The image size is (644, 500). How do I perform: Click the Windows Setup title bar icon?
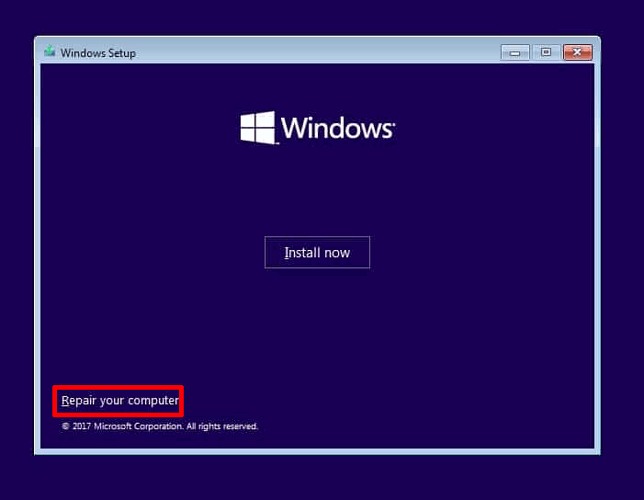click(50, 52)
